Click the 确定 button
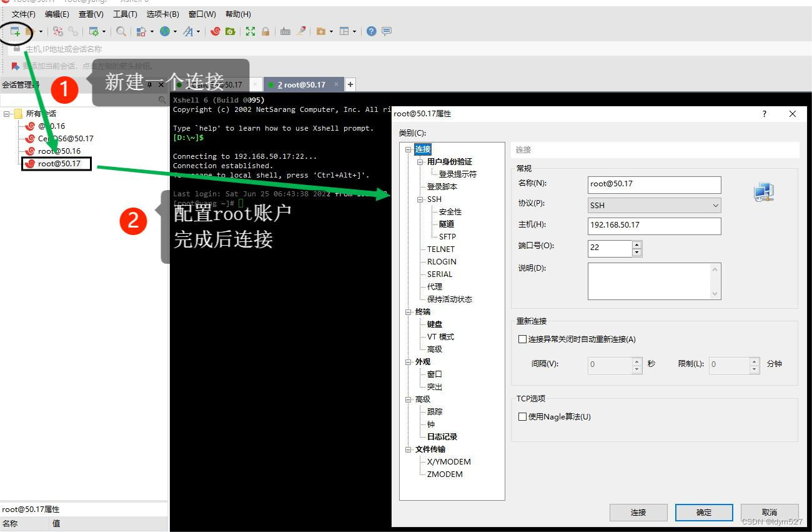The image size is (812, 532). coord(704,513)
